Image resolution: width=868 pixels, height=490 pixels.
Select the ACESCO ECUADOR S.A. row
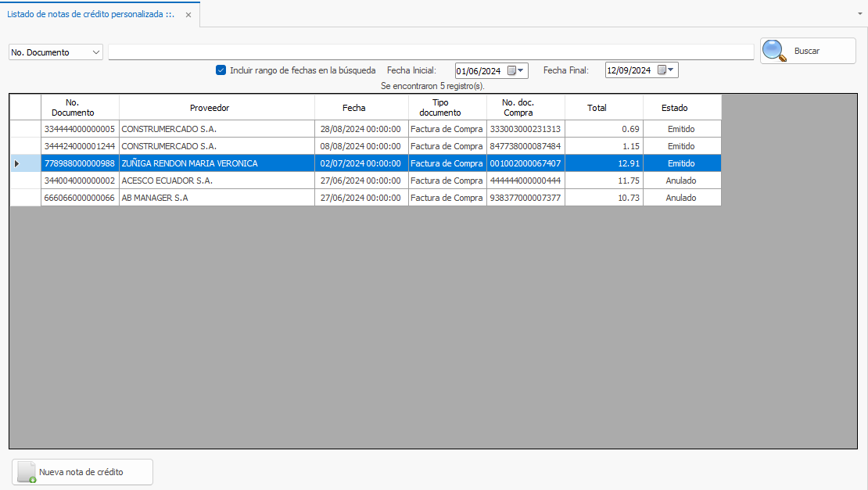[168, 181]
